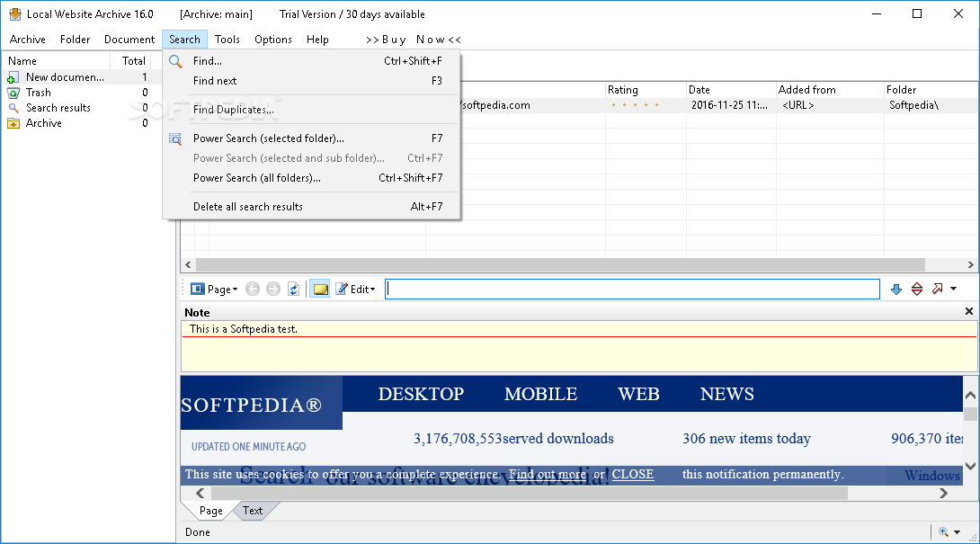The image size is (980, 544).
Task: Click the Search results magnifier icon
Action: (x=13, y=108)
